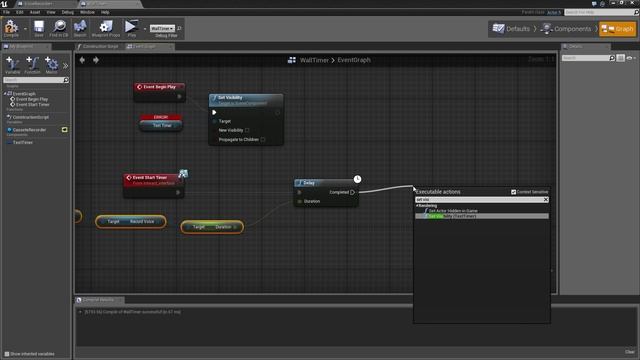The image size is (640, 360).
Task: Toggle Propagate to Children checkbox
Action: click(263, 140)
